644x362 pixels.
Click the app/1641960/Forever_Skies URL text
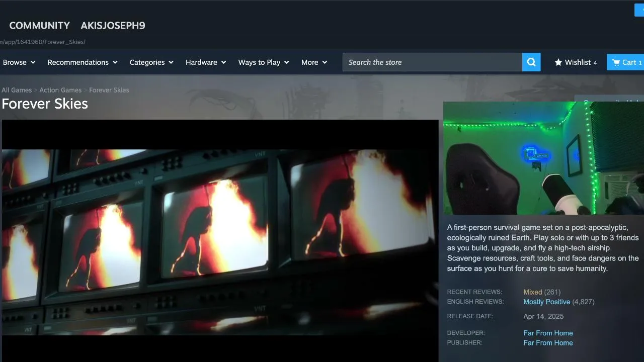[43, 42]
